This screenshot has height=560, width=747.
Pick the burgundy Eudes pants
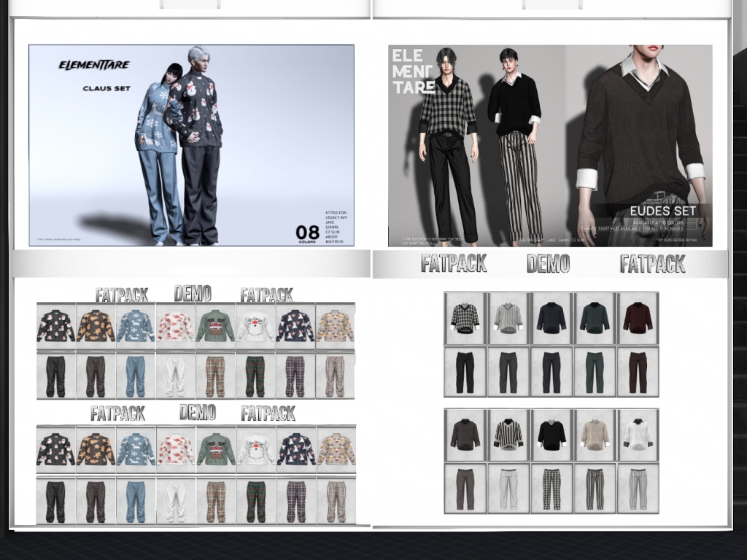[x=638, y=372]
